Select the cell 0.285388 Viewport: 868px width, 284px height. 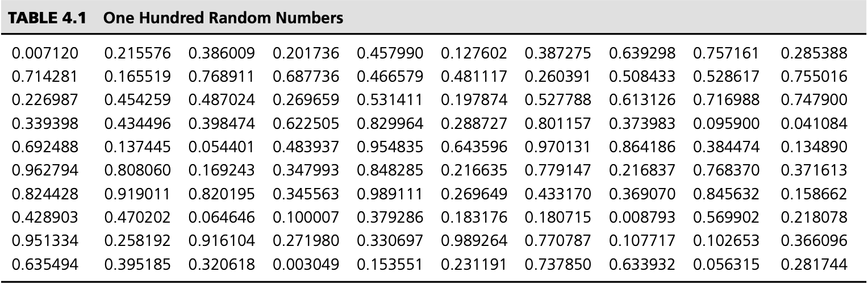[814, 54]
